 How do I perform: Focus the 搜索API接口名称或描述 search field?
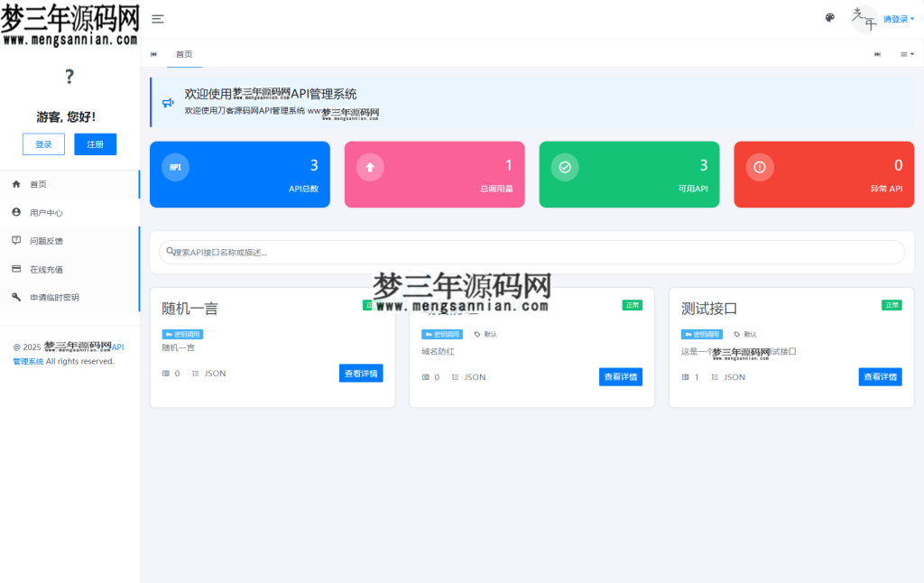[x=531, y=253]
